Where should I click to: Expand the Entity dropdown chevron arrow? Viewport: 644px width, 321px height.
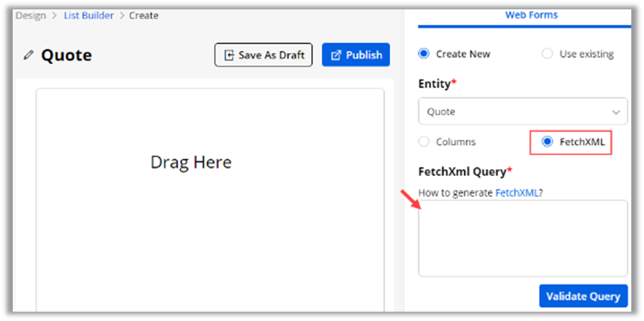point(615,112)
